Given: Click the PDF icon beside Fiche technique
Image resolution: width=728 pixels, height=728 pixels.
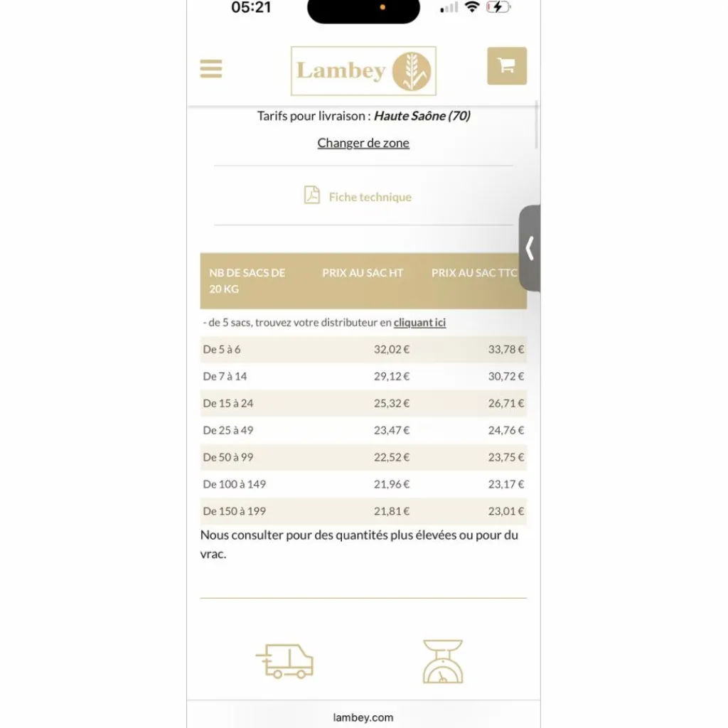Looking at the screenshot, I should (x=312, y=195).
